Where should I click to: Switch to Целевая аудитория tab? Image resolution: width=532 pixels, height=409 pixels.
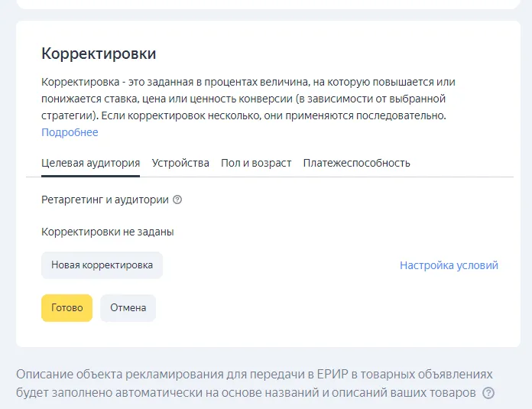coord(91,164)
